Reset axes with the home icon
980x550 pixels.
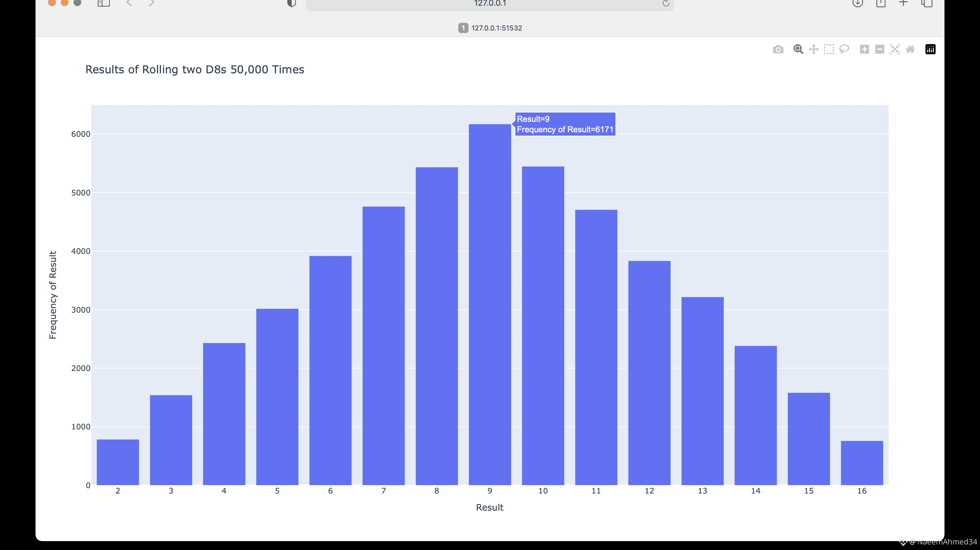[x=910, y=50]
